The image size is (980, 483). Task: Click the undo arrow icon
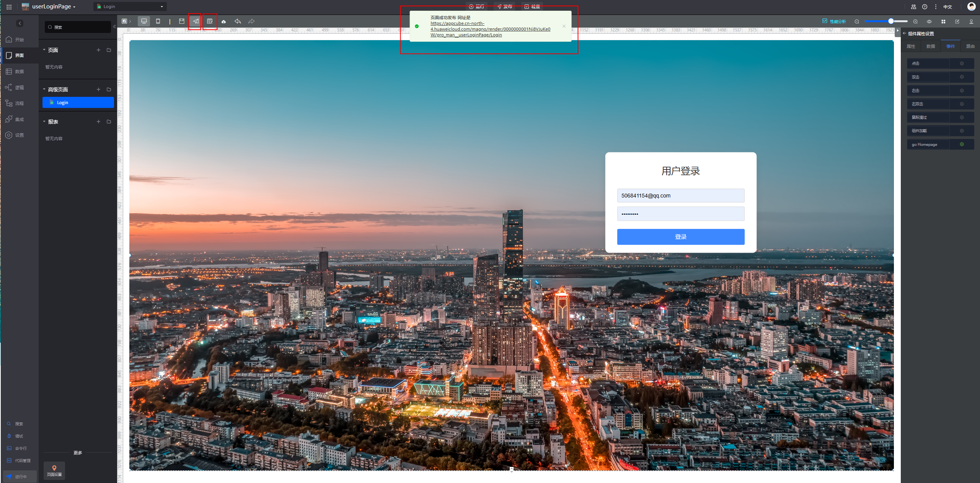tap(238, 21)
